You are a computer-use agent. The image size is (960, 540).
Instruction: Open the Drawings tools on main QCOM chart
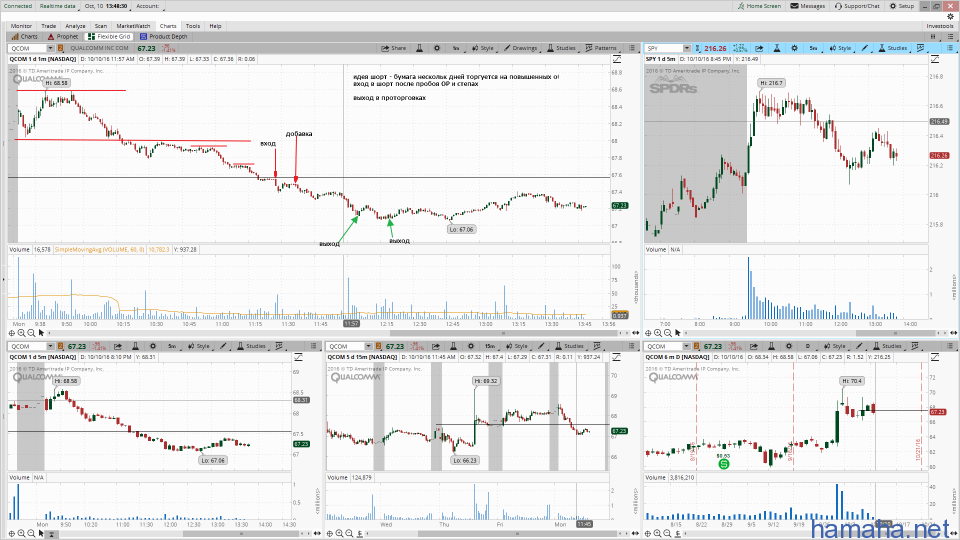tap(520, 48)
